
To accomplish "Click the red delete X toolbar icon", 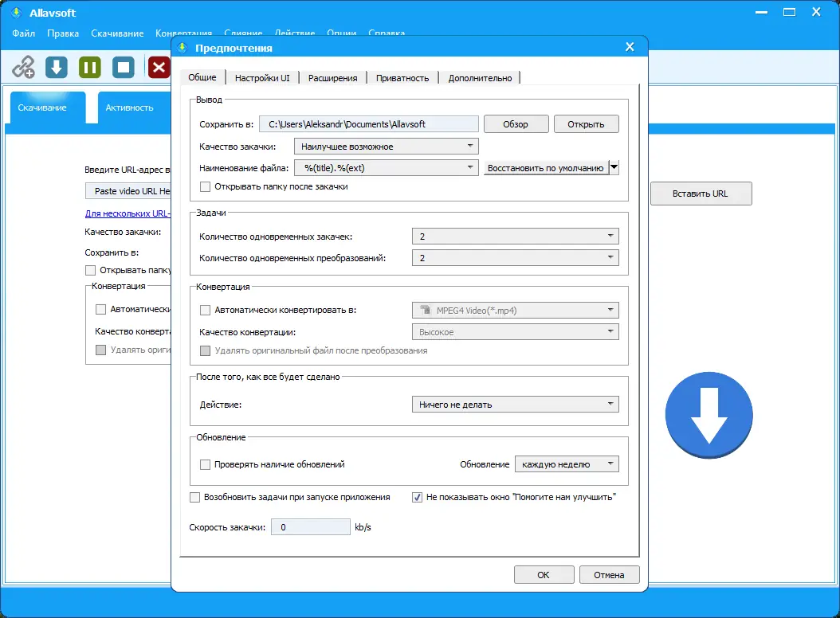I will 159,68.
